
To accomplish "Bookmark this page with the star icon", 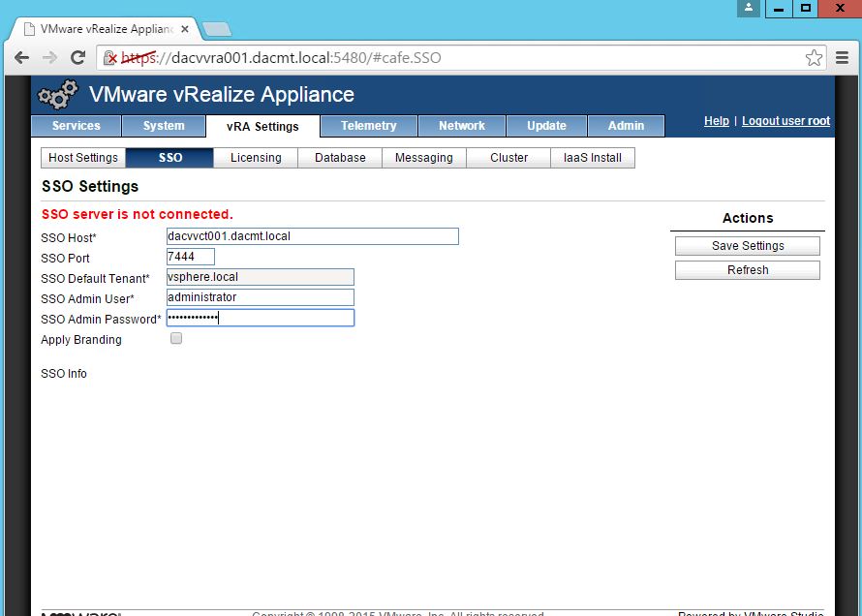I will [x=814, y=58].
